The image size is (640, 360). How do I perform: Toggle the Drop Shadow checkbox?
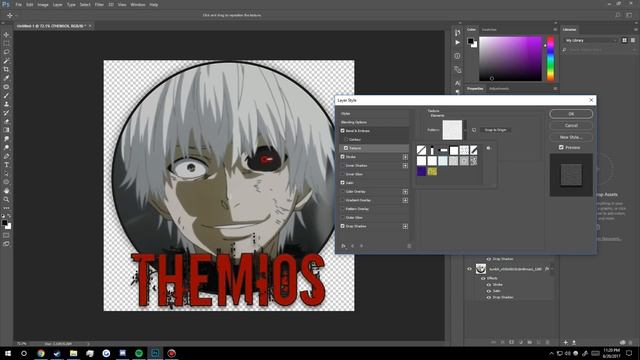[342, 226]
